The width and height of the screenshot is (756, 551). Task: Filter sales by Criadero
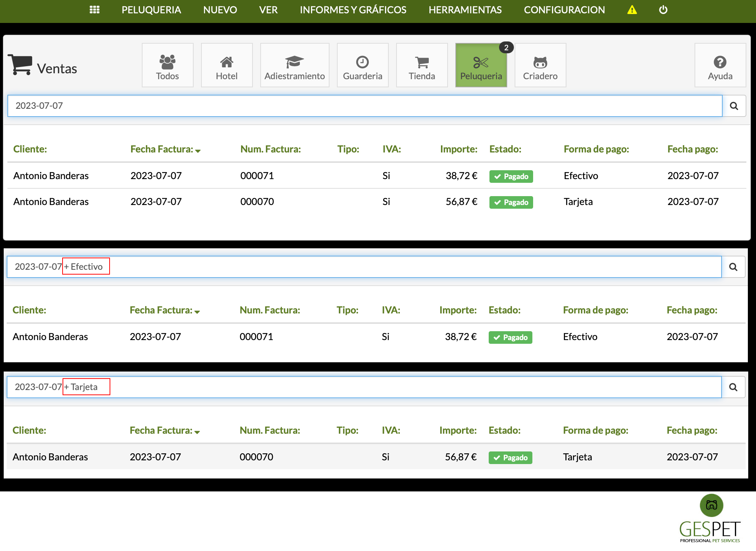click(540, 65)
